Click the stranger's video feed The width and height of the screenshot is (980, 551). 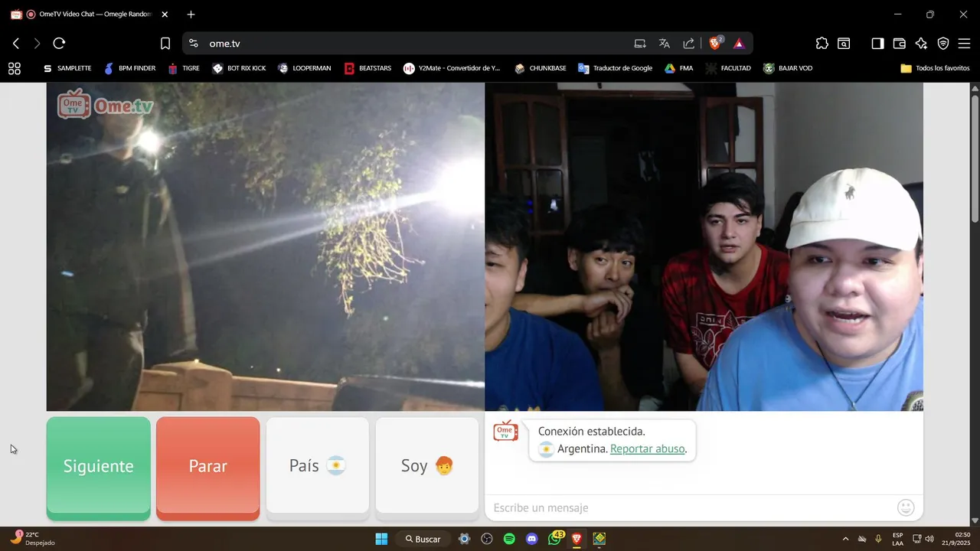tap(265, 246)
